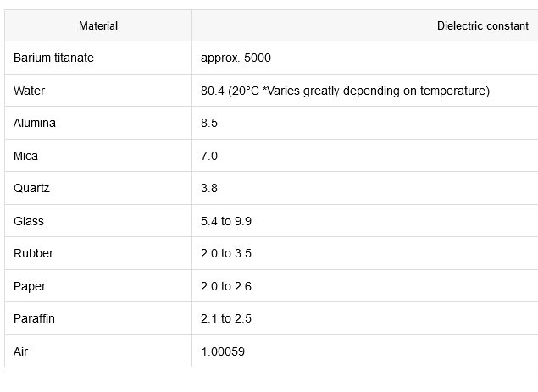Select the Mica cell
This screenshot has height=392, width=538.
(x=26, y=156)
